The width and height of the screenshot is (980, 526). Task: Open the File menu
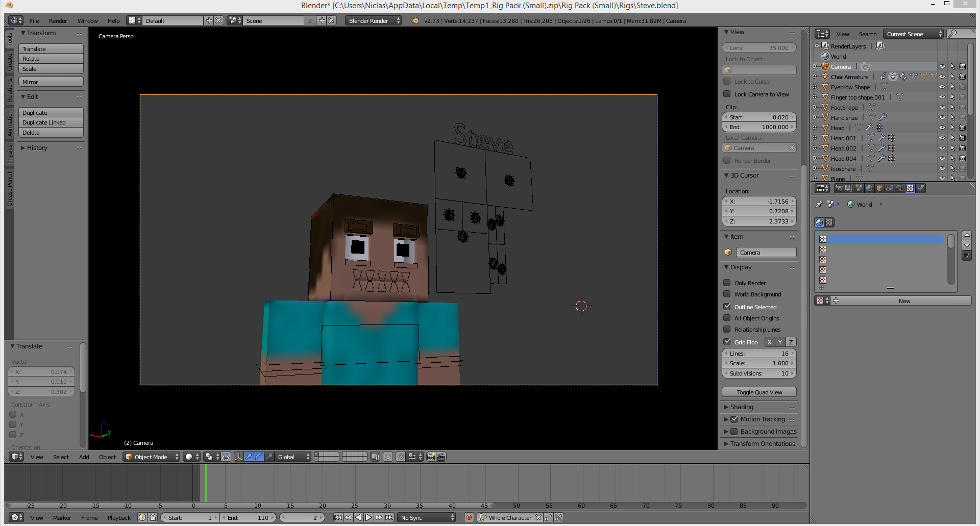click(34, 21)
